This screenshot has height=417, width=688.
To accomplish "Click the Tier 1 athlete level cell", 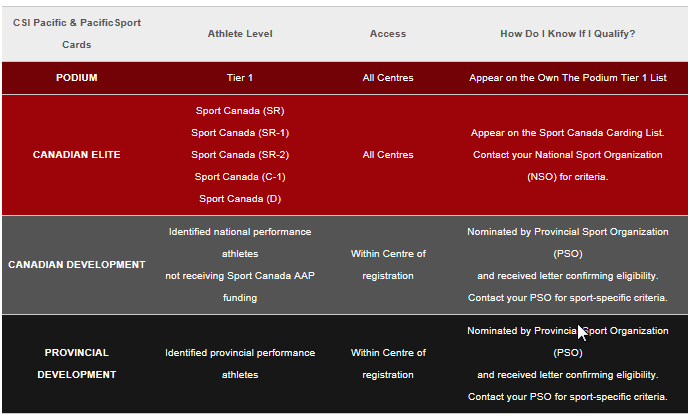I will pos(240,78).
